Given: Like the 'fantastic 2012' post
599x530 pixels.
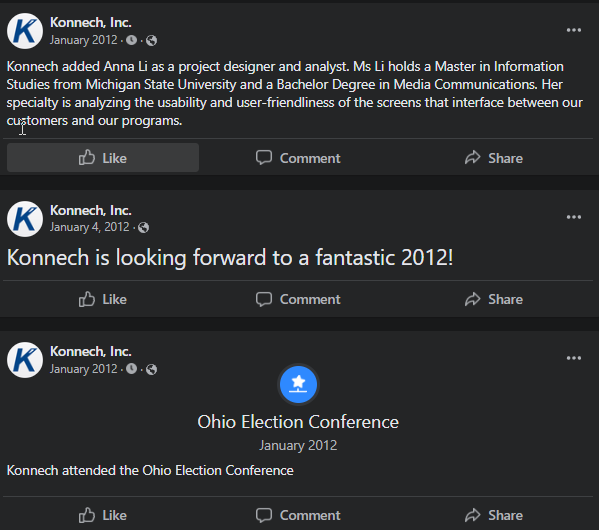Looking at the screenshot, I should coord(103,299).
